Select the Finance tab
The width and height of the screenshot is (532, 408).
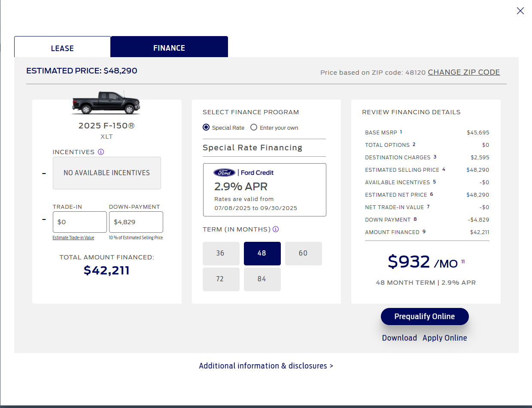point(169,47)
